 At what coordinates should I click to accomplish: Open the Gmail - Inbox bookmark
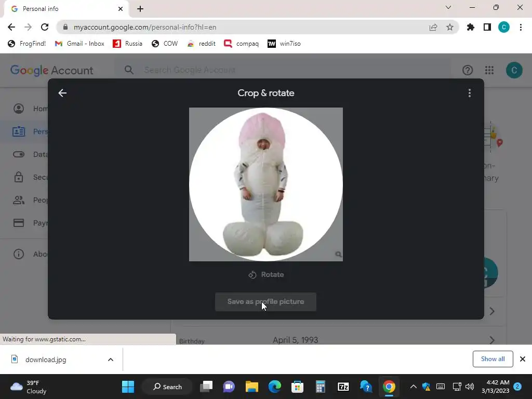79,44
